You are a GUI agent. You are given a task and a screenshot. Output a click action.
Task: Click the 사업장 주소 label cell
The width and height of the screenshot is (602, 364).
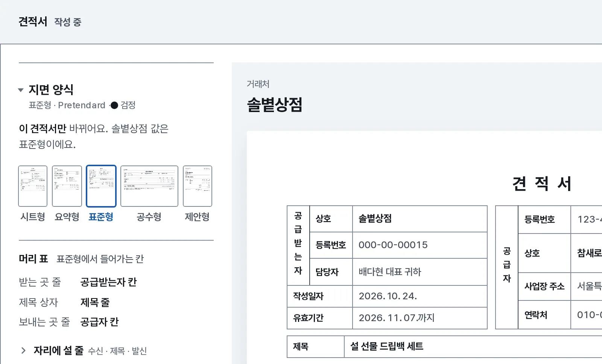click(544, 287)
